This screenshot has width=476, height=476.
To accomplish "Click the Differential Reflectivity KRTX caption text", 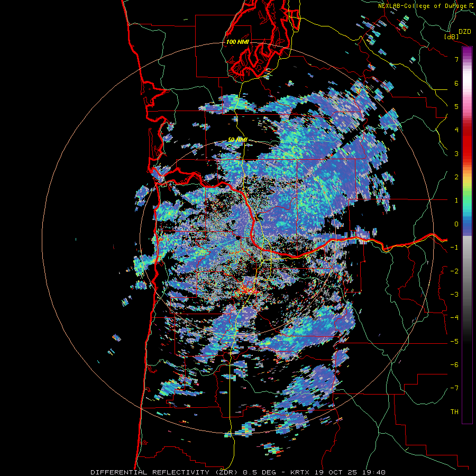I will coord(238,472).
